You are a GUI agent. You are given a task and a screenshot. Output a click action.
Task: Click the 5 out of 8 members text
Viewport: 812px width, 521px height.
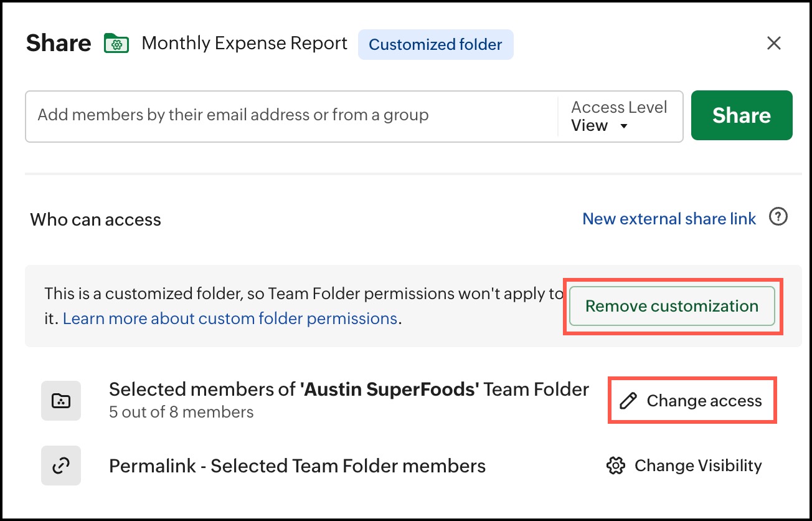coord(181,412)
